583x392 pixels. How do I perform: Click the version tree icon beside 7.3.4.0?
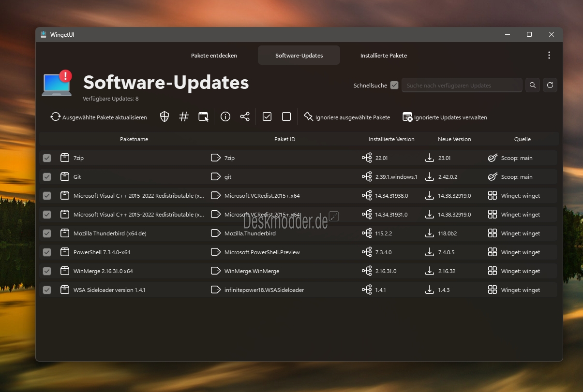pyautogui.click(x=367, y=252)
